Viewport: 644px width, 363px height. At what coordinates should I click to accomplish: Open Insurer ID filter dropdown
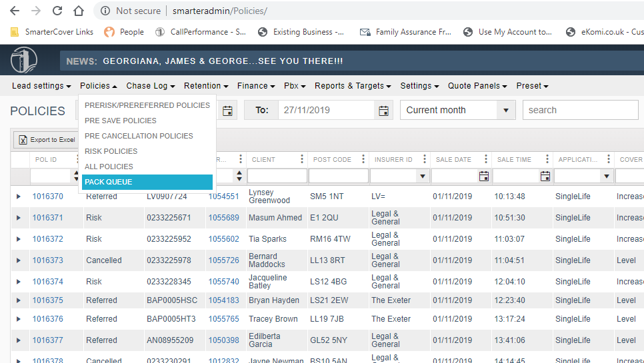click(423, 176)
